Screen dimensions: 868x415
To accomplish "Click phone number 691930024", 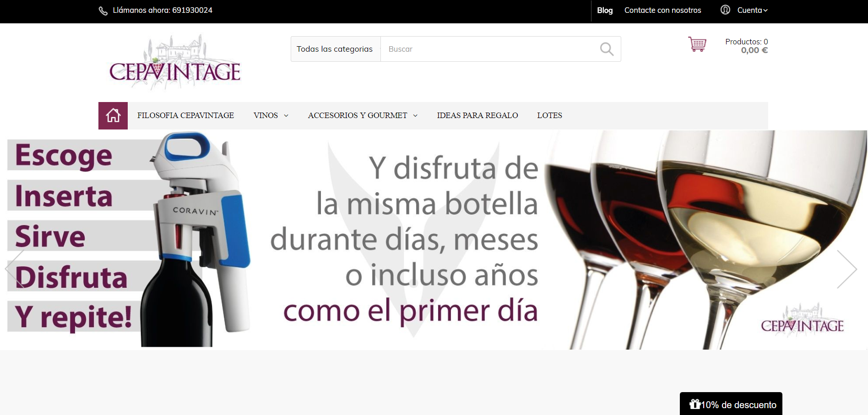I will (192, 10).
